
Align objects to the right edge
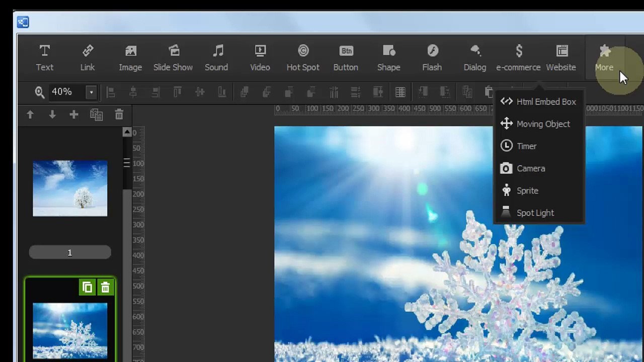coord(155,92)
